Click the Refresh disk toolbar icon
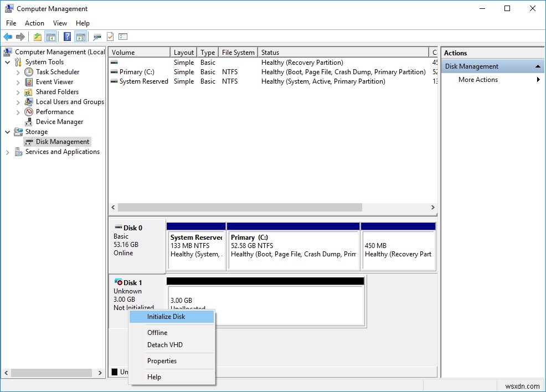Image resolution: width=546 pixels, height=392 pixels. tap(97, 37)
